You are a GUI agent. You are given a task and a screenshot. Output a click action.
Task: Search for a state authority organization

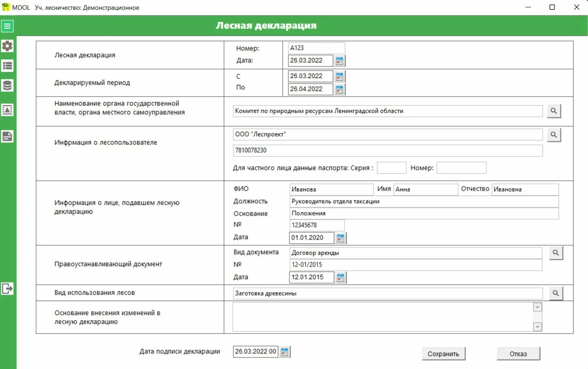554,111
